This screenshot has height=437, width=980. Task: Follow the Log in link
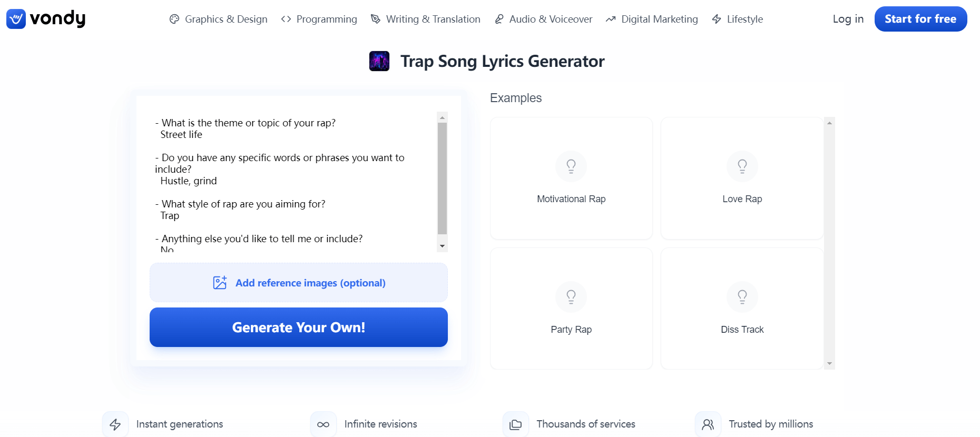pyautogui.click(x=848, y=19)
